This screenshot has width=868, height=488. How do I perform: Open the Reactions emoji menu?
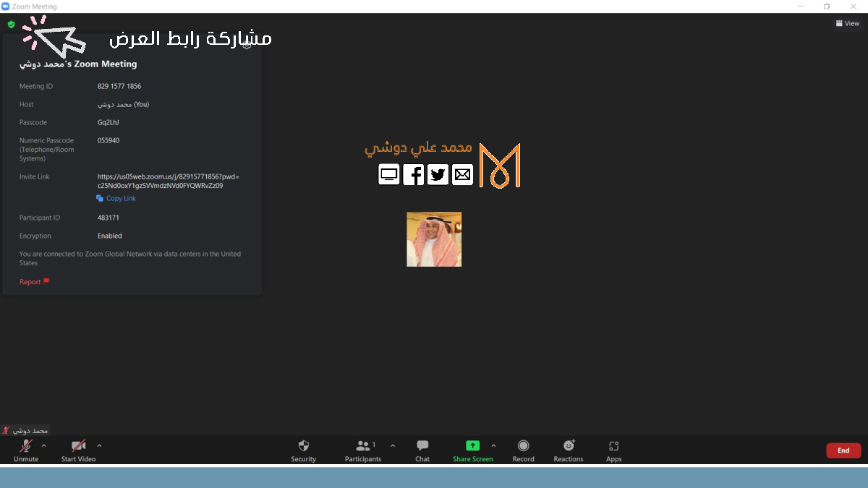(x=569, y=447)
